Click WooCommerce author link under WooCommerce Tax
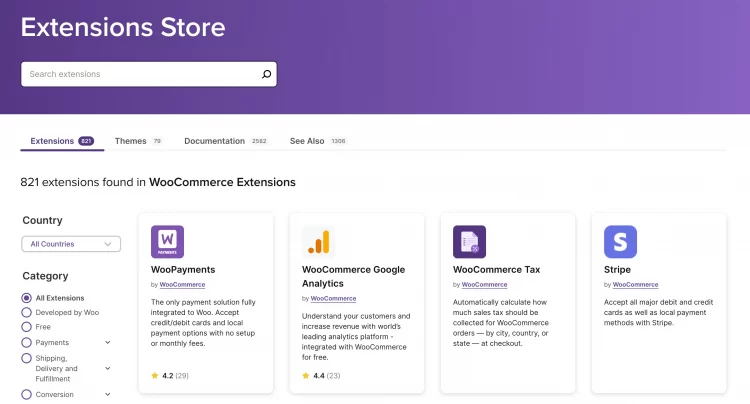Screen dimensions: 750x404 [x=484, y=284]
